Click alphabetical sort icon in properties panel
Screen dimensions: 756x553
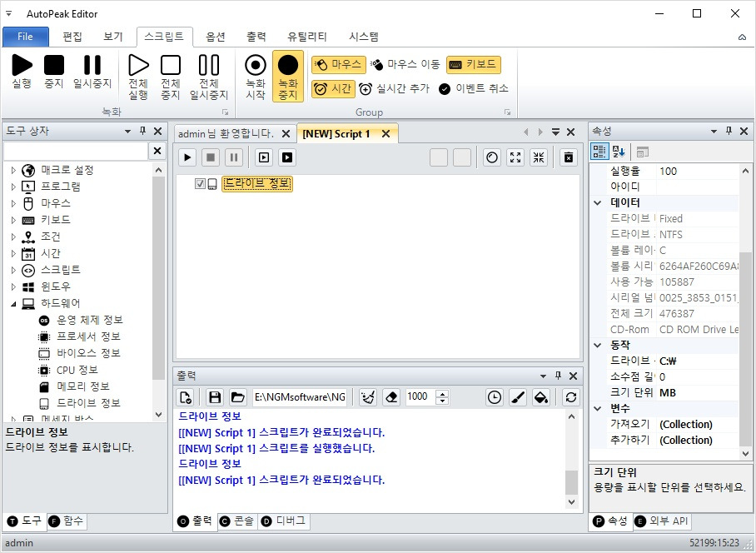point(619,152)
